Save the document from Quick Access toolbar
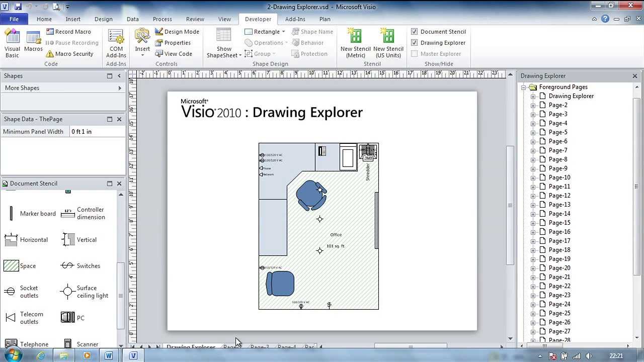Image resolution: width=644 pixels, height=362 pixels. pos(18,7)
